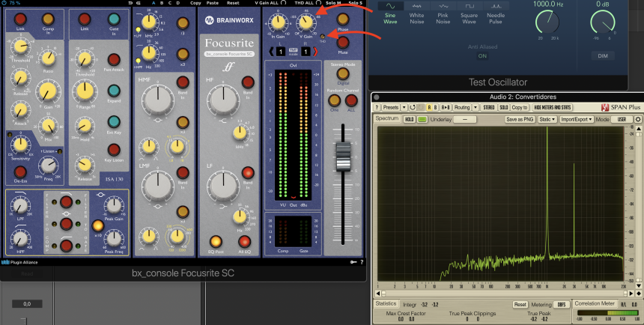The height and width of the screenshot is (325, 644).
Task: Click the SPAN Plus logo
Action: pyautogui.click(x=621, y=107)
